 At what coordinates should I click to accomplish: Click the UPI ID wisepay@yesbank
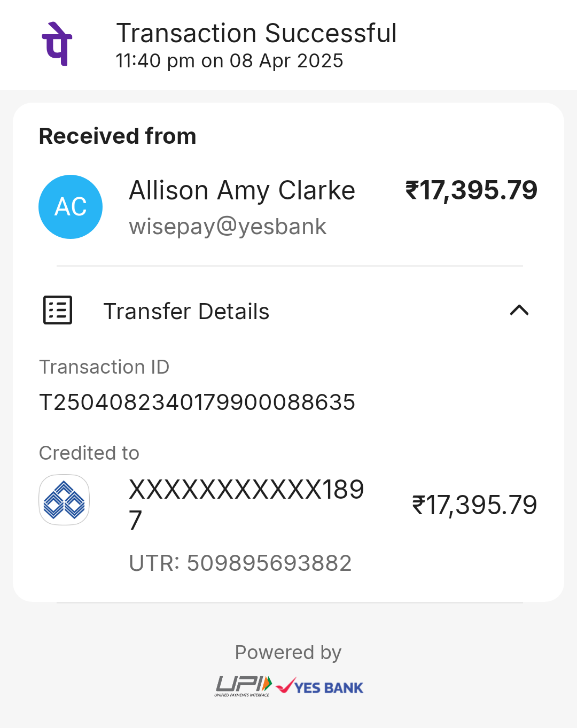click(228, 227)
